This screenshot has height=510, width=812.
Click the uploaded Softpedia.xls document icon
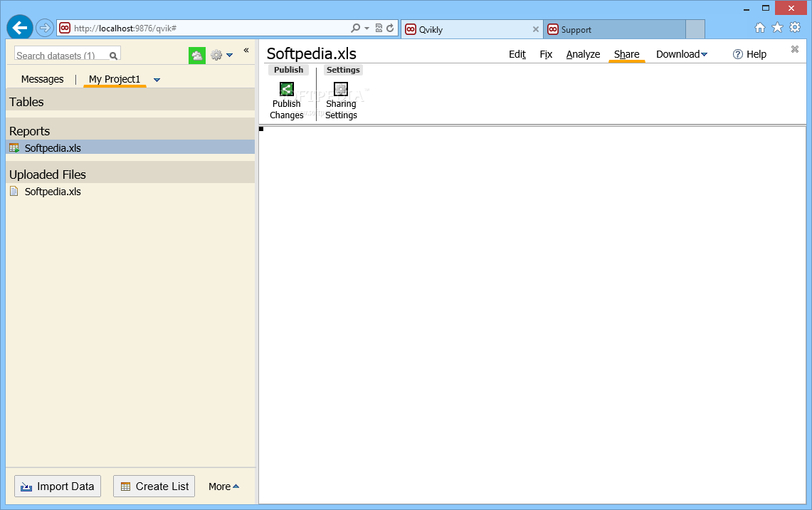point(14,191)
